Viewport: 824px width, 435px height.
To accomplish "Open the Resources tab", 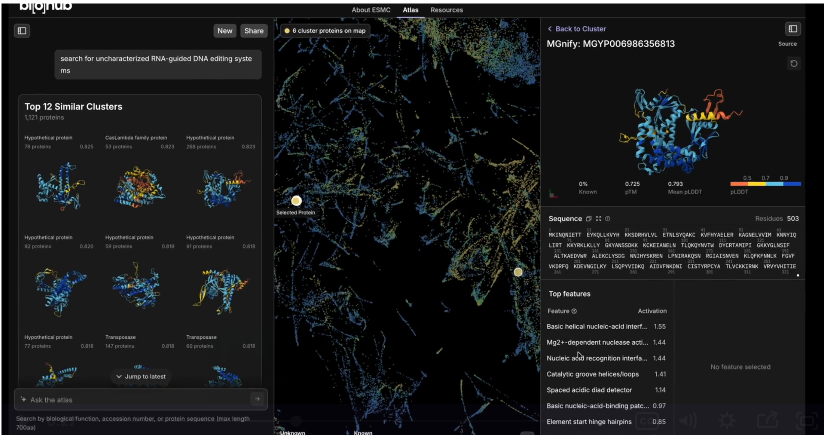I will click(447, 10).
